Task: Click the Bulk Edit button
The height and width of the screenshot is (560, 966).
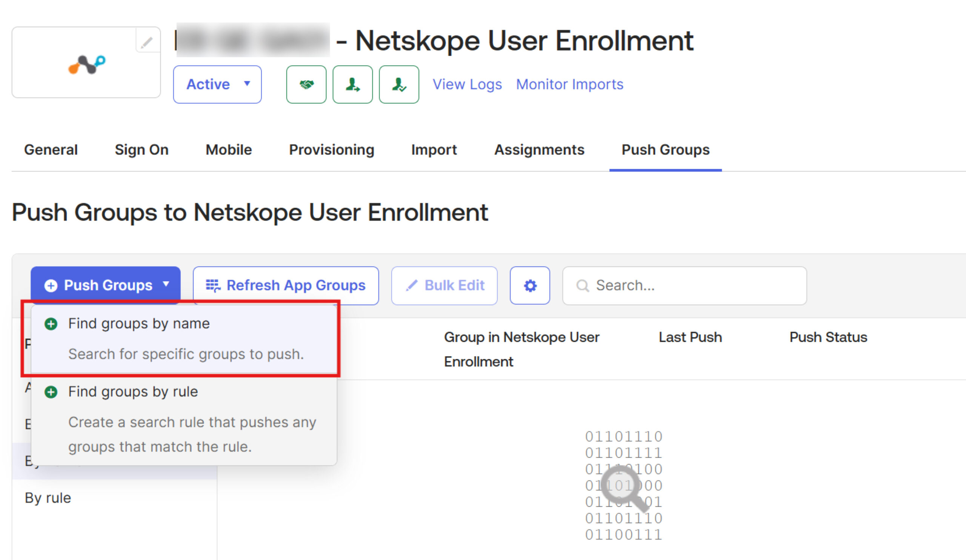Action: (x=444, y=285)
